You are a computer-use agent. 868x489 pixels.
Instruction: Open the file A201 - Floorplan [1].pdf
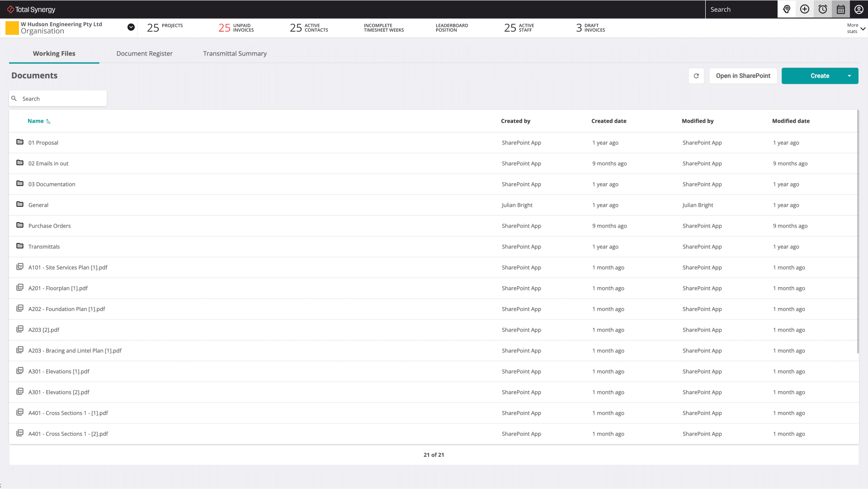58,288
